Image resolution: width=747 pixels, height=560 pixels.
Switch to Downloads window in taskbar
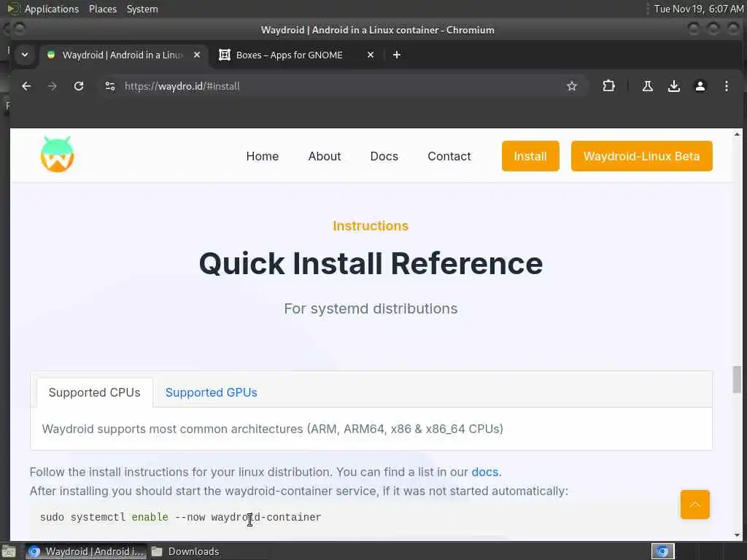[186, 551]
